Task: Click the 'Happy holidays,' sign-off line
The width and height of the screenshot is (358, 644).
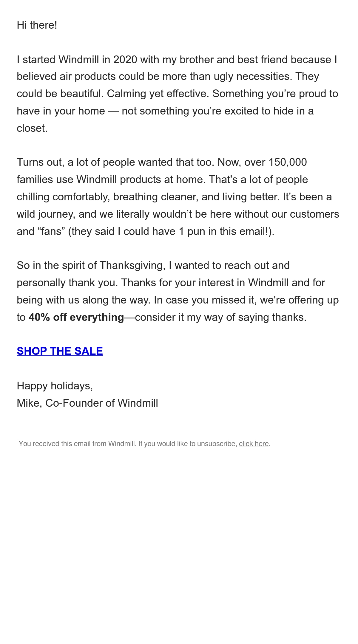Action: (55, 386)
